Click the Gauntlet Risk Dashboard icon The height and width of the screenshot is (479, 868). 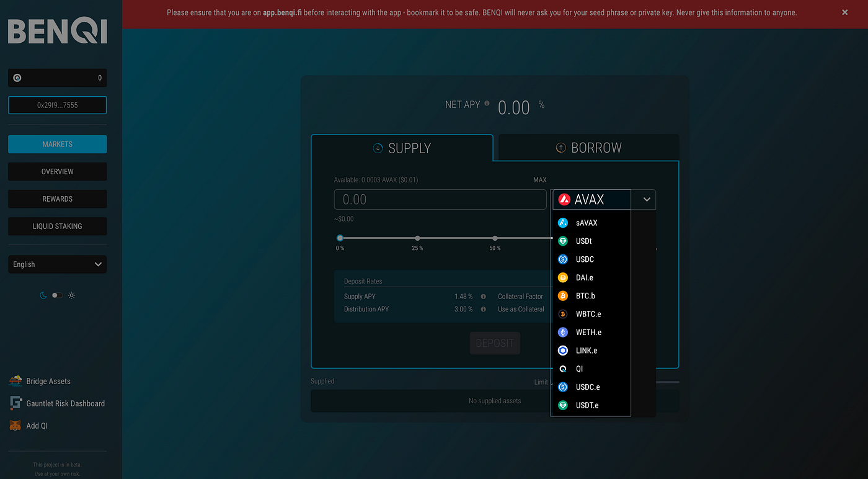(x=15, y=403)
